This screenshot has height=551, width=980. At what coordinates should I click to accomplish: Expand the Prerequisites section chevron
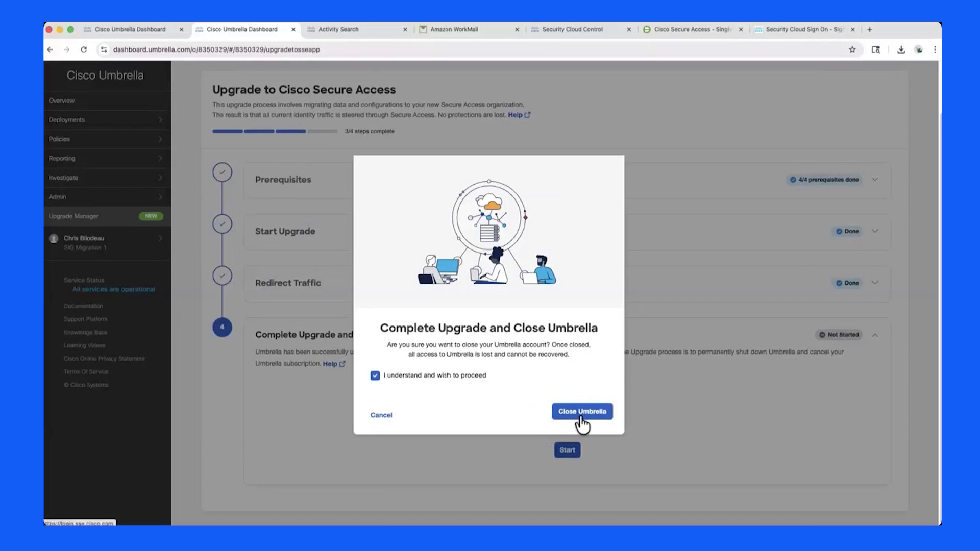pyautogui.click(x=875, y=180)
